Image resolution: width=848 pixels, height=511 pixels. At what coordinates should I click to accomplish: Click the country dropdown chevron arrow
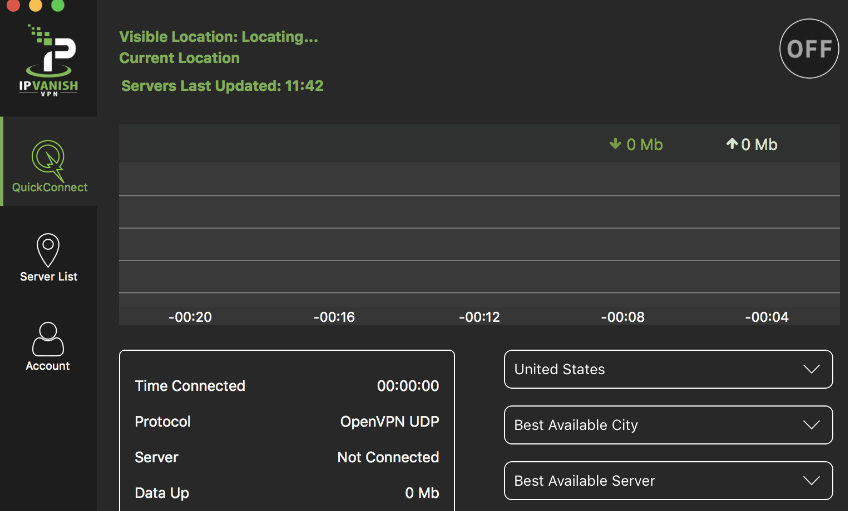[x=811, y=369]
